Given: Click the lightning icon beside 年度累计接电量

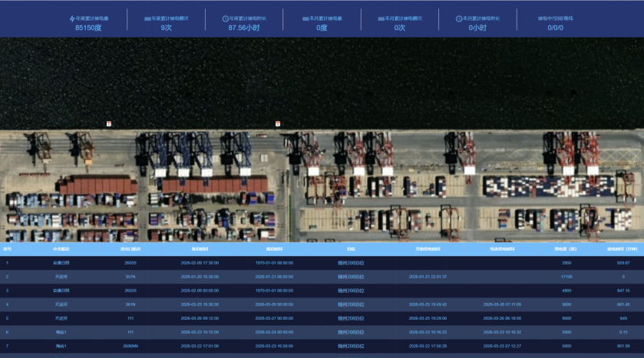Looking at the screenshot, I should click(x=73, y=18).
